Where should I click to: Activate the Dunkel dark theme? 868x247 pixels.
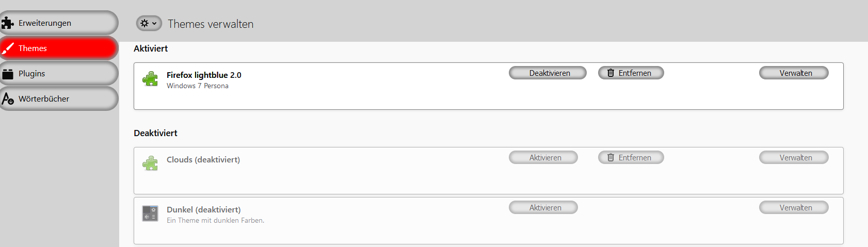click(x=543, y=208)
